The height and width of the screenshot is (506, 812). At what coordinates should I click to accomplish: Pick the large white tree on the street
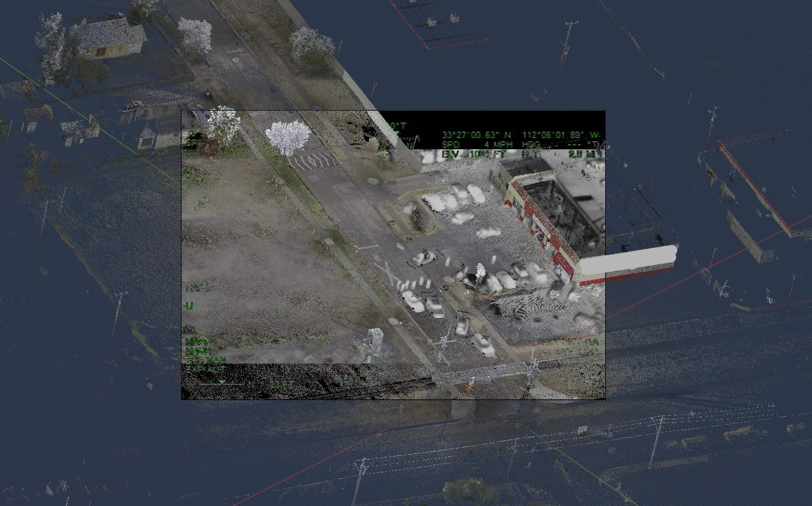click(287, 137)
